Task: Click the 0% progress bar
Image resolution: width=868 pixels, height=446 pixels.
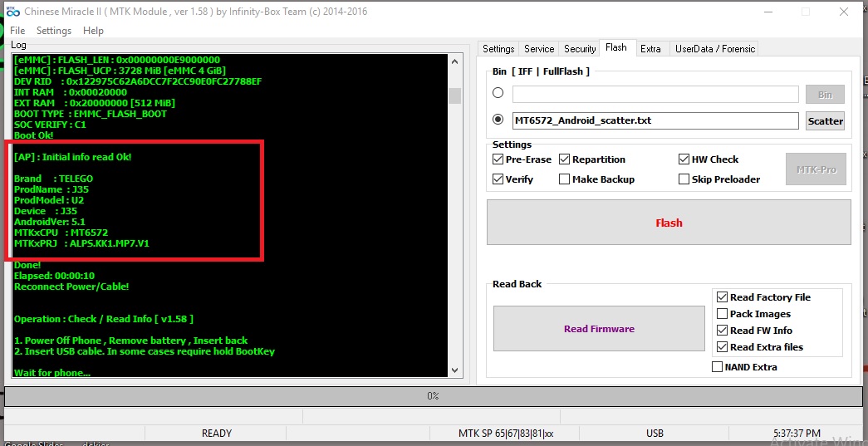Action: [433, 396]
